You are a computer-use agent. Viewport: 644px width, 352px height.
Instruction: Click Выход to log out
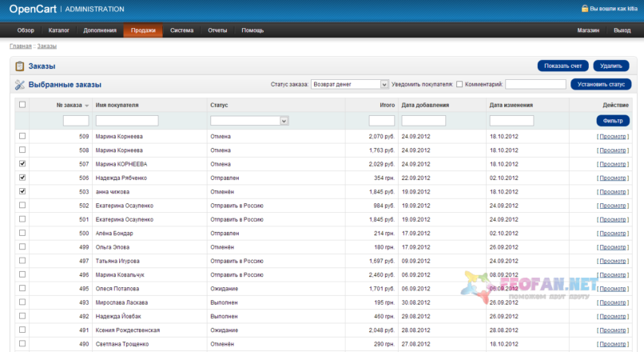[622, 30]
